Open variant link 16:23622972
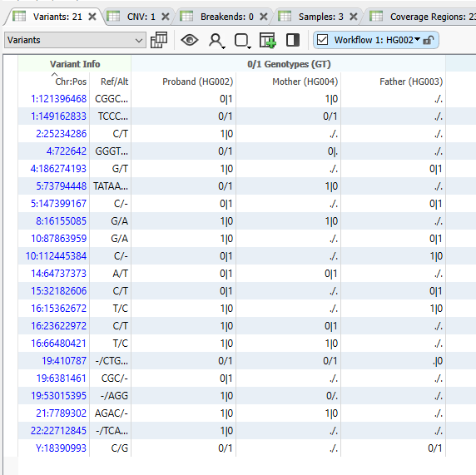This screenshot has width=476, height=475. click(58, 326)
